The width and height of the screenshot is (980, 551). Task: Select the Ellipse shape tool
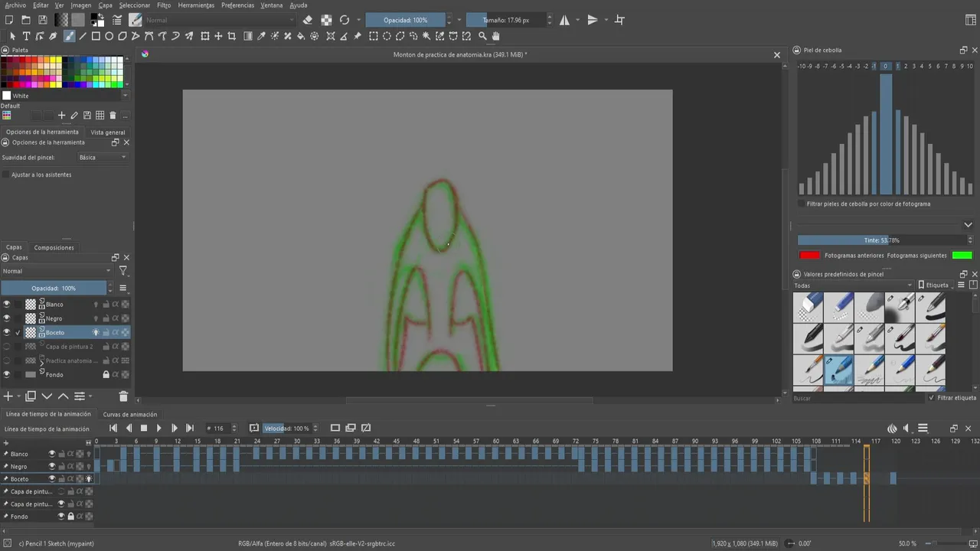[x=109, y=36]
